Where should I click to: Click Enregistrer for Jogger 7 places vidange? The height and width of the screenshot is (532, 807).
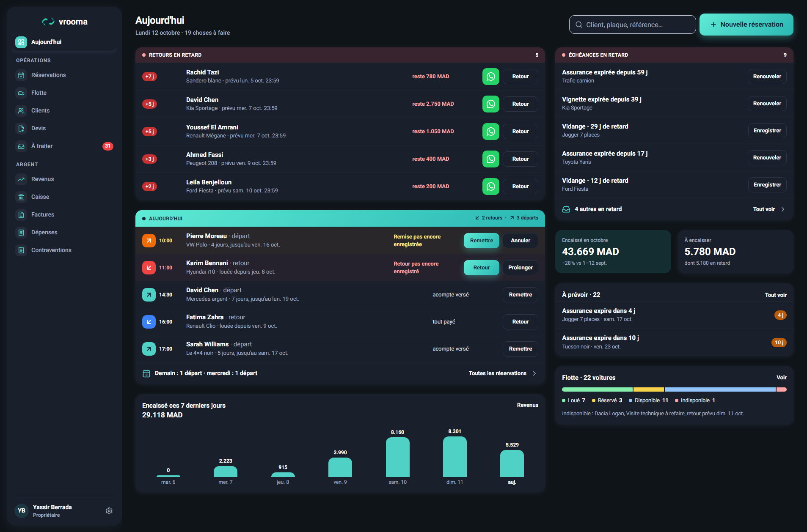click(x=767, y=131)
